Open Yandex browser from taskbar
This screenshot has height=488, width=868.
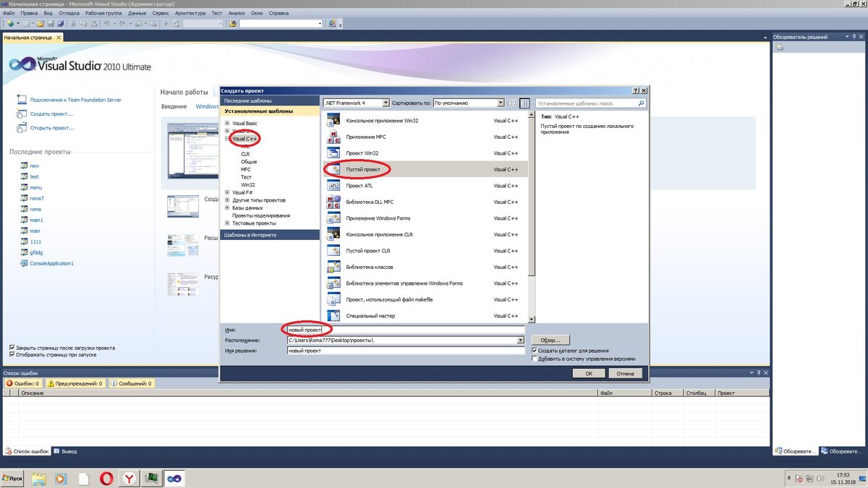coord(129,478)
